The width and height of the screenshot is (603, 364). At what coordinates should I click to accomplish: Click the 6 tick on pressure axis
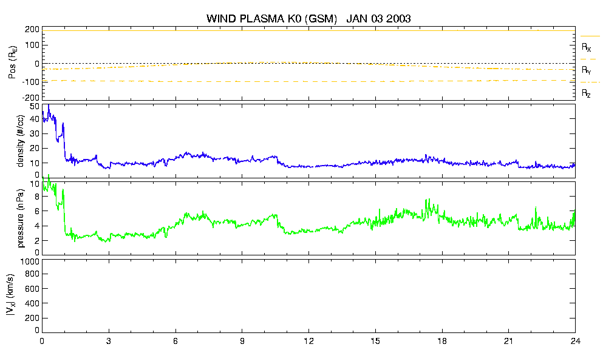(x=37, y=211)
